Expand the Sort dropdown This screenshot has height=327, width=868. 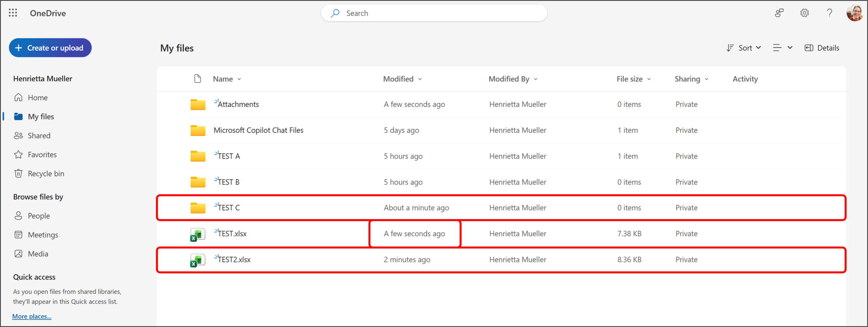point(744,48)
